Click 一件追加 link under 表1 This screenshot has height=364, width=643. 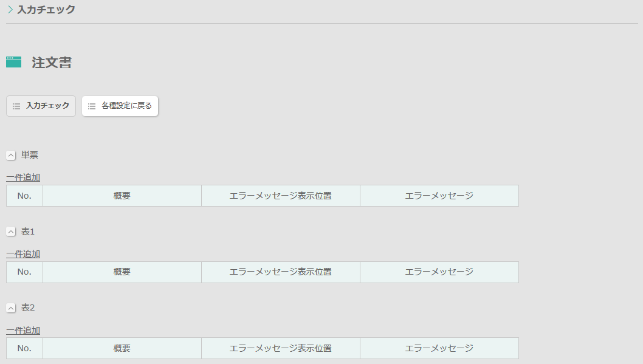pos(23,254)
